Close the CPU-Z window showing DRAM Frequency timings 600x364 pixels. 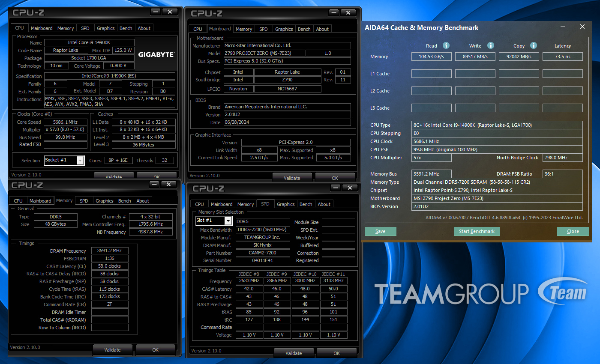pos(169,184)
